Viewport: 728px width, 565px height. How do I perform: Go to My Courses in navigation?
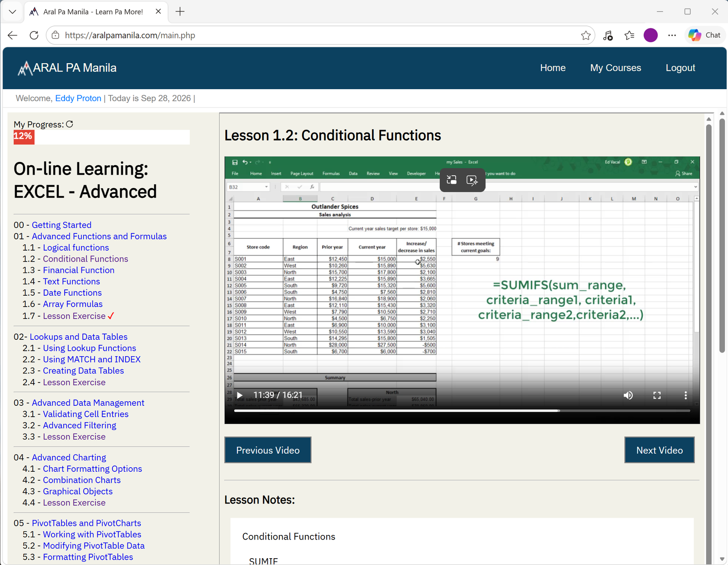coord(616,68)
